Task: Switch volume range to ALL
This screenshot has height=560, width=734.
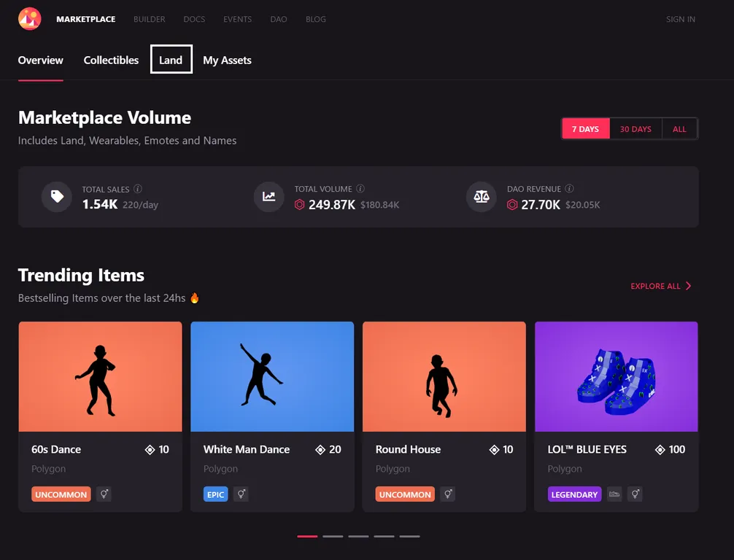Action: point(680,128)
